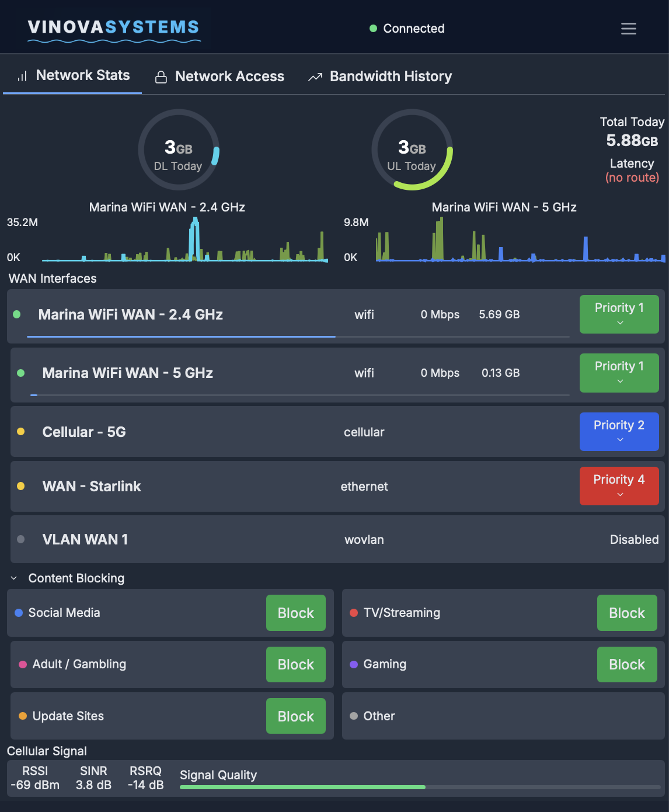Screen dimensions: 669x812
Task: Click the Block button for Update Sites
Action: 295,716
